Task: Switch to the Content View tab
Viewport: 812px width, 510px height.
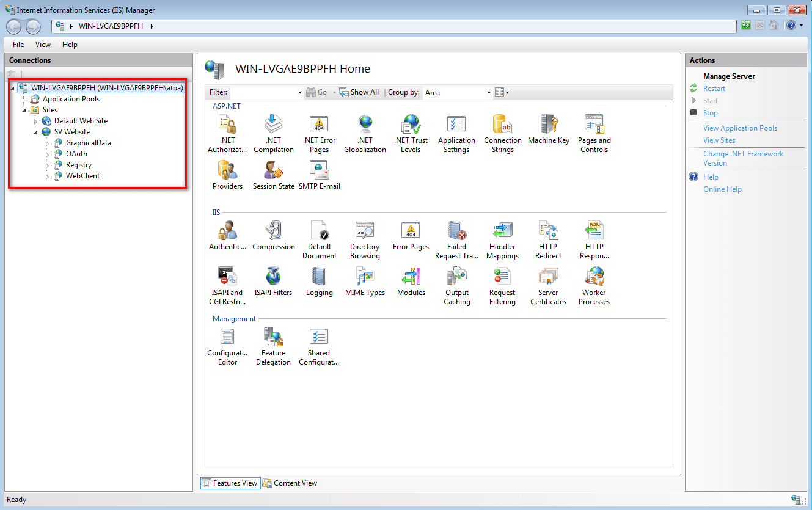Action: click(290, 483)
